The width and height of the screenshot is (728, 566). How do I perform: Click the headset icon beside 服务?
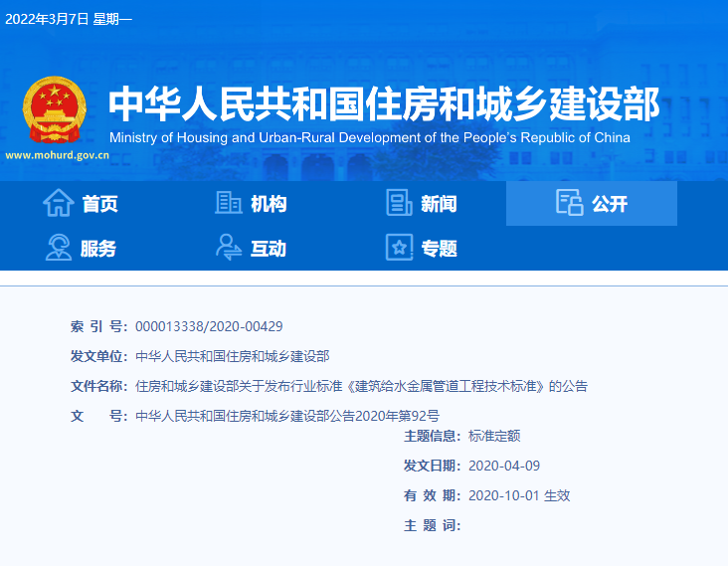click(59, 248)
